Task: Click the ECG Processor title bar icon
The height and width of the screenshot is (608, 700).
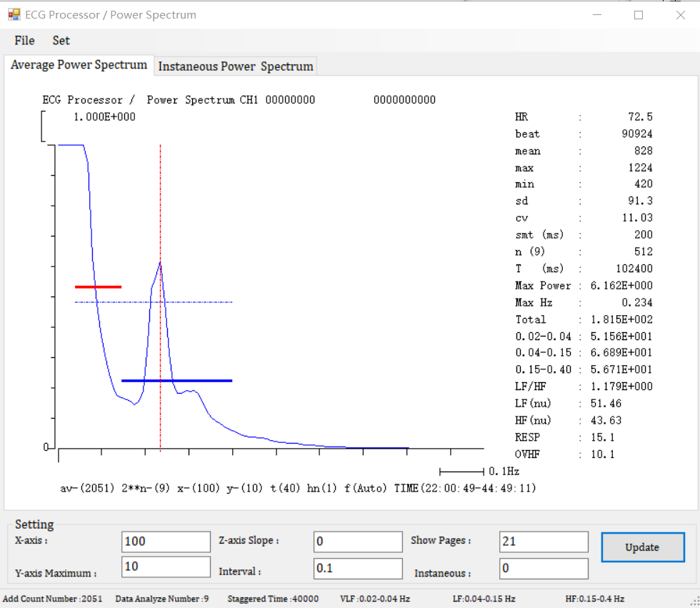Action: point(14,15)
